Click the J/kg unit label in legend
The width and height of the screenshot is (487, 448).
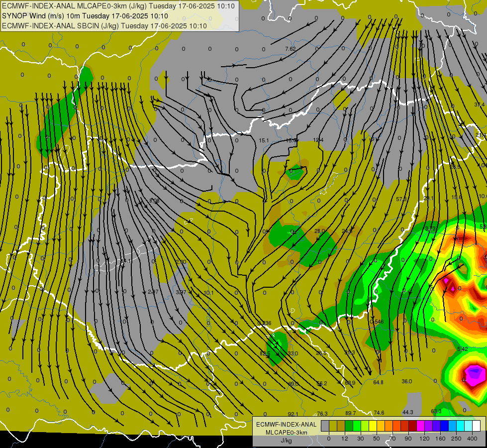click(x=287, y=441)
